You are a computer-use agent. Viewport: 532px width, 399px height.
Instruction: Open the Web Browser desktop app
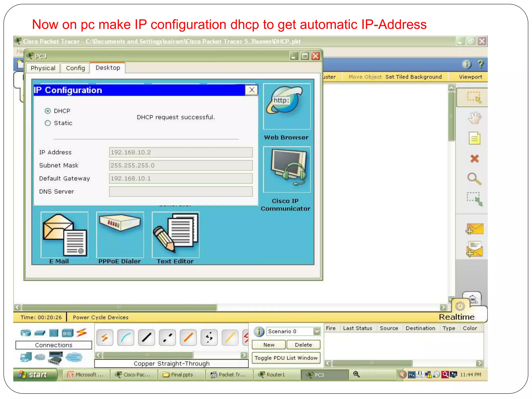click(x=287, y=107)
